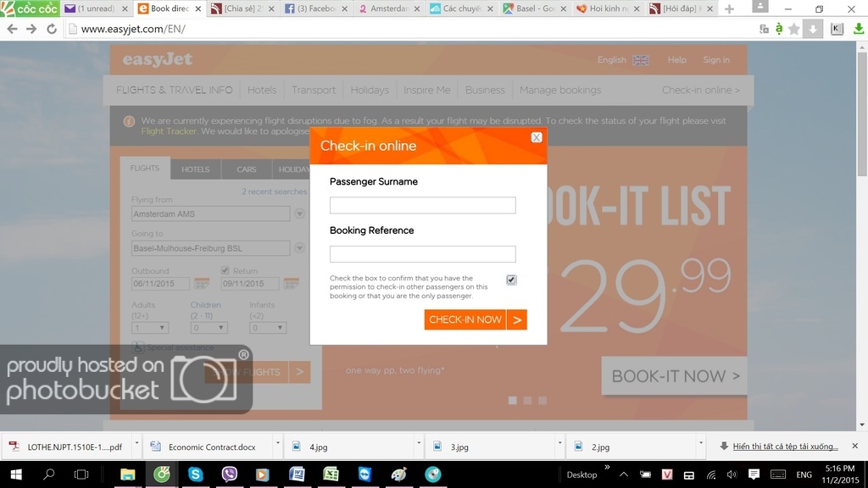Click the taskbar search icon
Viewport: 868px width, 488px height.
(x=48, y=474)
